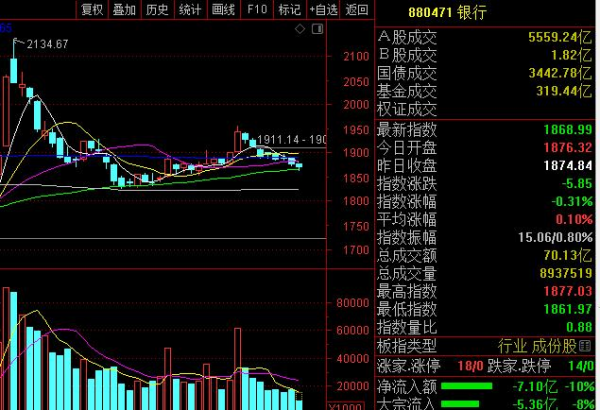Activate the 画线 drawing tool
Image resolution: width=600 pixels, height=410 pixels.
[224, 10]
